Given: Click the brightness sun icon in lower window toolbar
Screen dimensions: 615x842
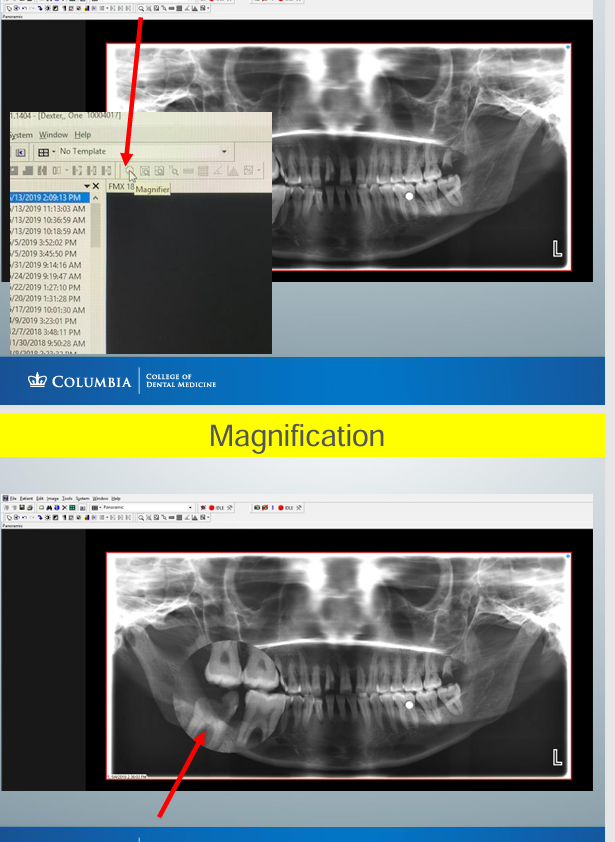Looking at the screenshot, I should (47, 518).
